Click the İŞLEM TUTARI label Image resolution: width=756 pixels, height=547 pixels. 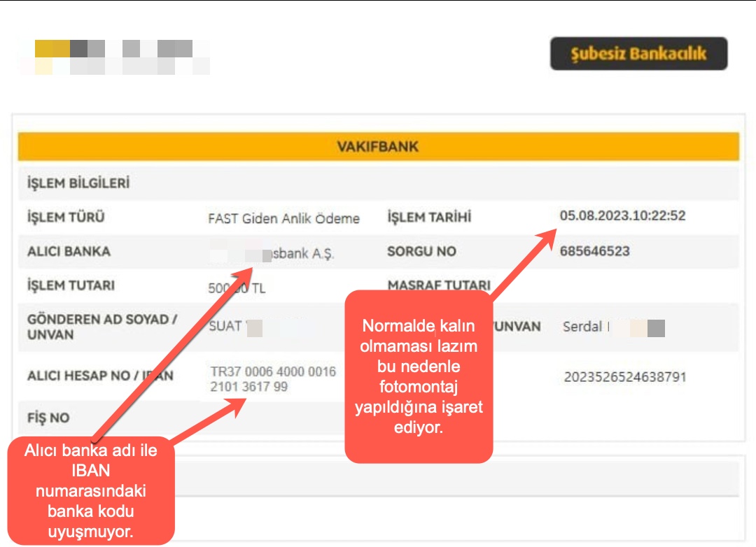71,285
